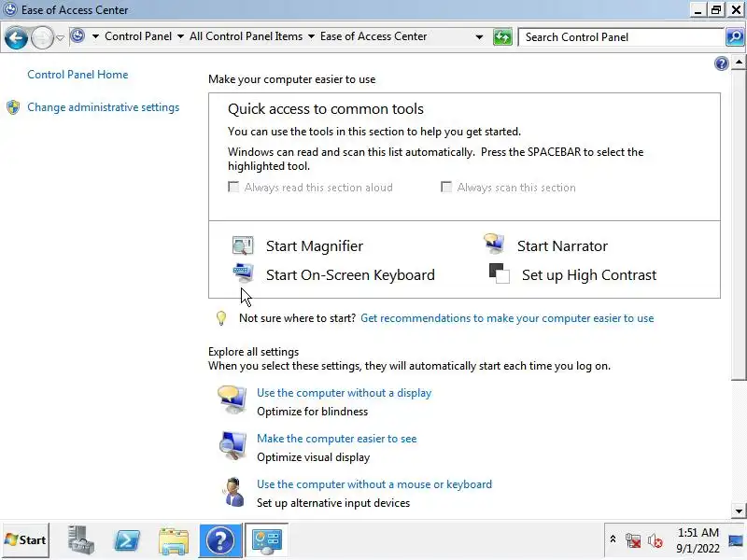Click the 'computer without a display' icon
This screenshot has width=747, height=560.
point(232,400)
